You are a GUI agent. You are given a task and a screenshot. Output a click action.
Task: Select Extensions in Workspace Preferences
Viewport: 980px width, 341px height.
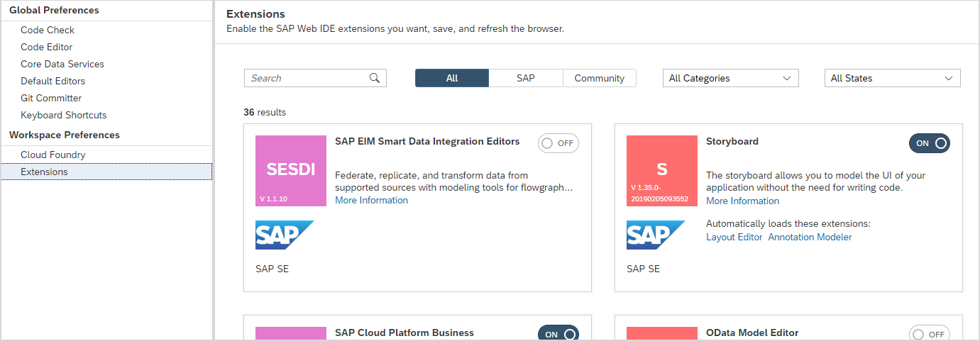106,172
